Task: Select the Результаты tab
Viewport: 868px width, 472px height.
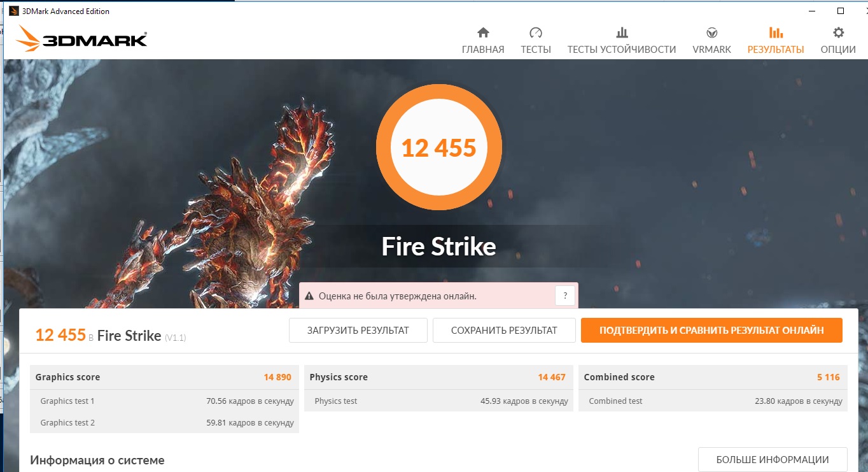Action: click(x=776, y=41)
